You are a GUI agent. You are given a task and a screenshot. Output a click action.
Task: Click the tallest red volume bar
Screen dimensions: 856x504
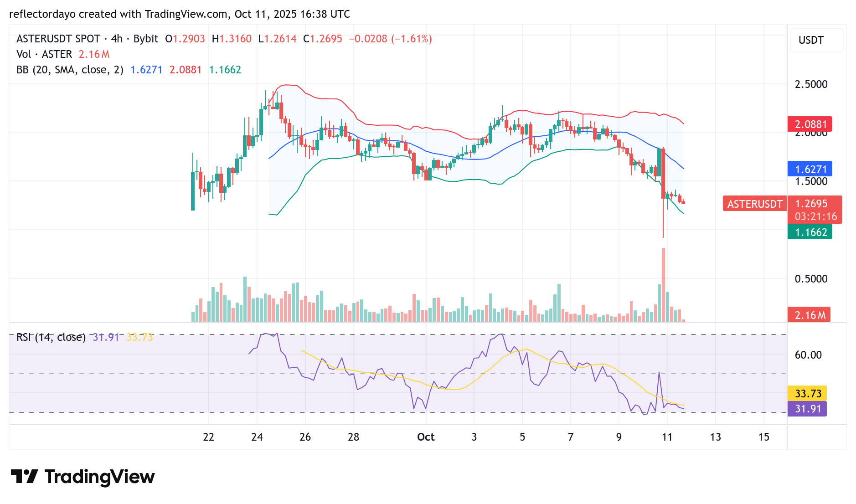coord(663,285)
